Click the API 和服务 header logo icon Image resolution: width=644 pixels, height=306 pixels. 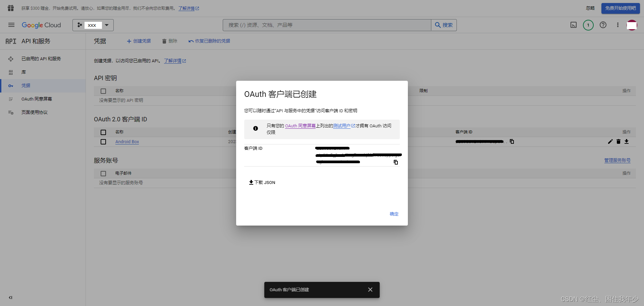coord(11,41)
